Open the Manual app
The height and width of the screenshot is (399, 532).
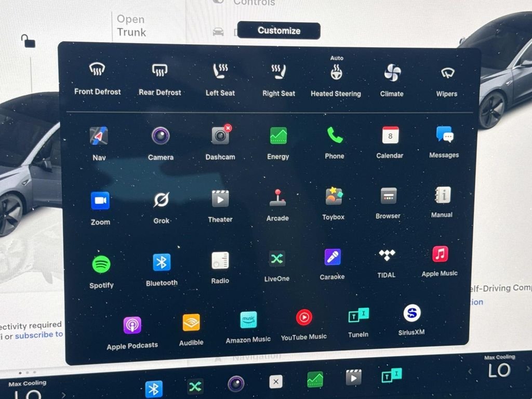tap(442, 202)
